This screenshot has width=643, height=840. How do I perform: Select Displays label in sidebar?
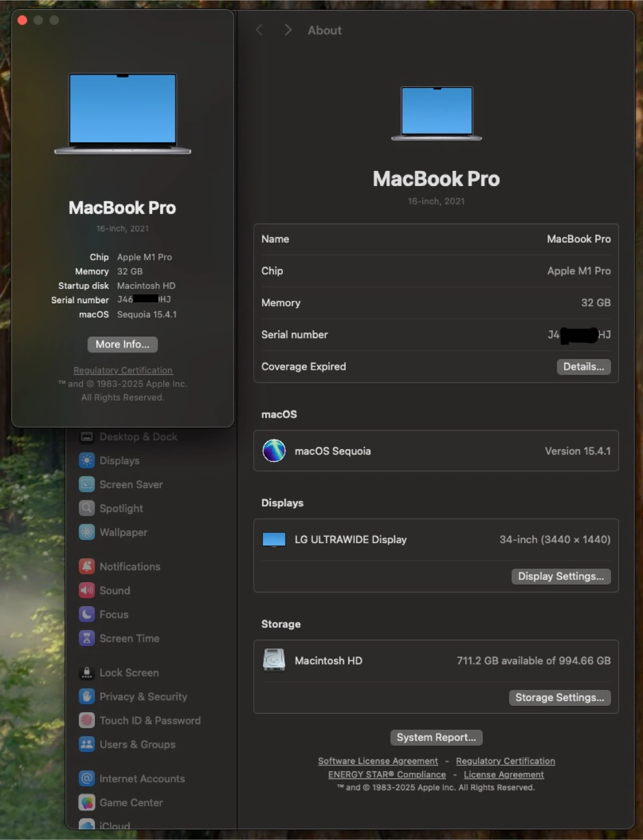point(120,461)
